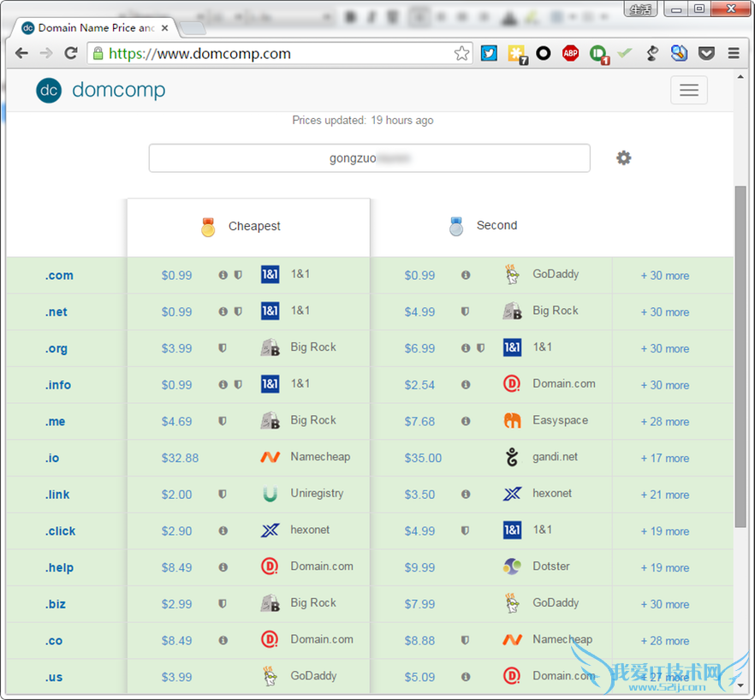Open the Pocket extension icon
Screen dimensions: 755x700
(706, 53)
